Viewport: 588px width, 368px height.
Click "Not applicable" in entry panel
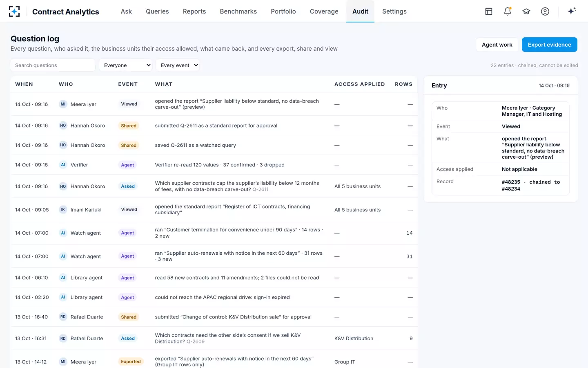(519, 169)
